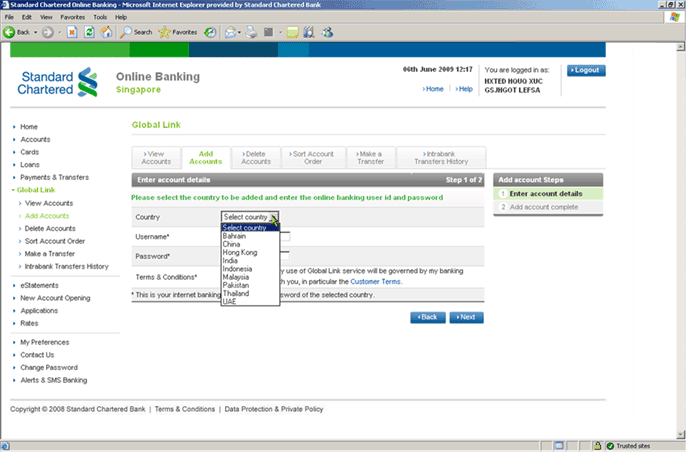The width and height of the screenshot is (686, 452).
Task: Click the Home link in the page header
Action: (x=433, y=89)
